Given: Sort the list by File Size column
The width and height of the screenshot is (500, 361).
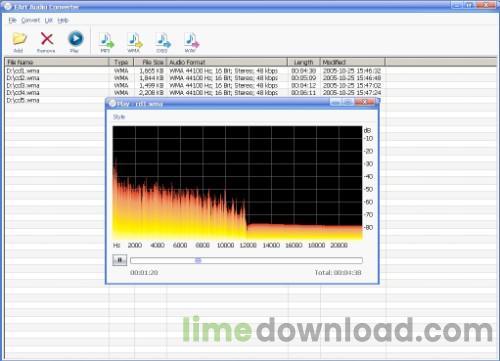Looking at the screenshot, I should coord(150,62).
